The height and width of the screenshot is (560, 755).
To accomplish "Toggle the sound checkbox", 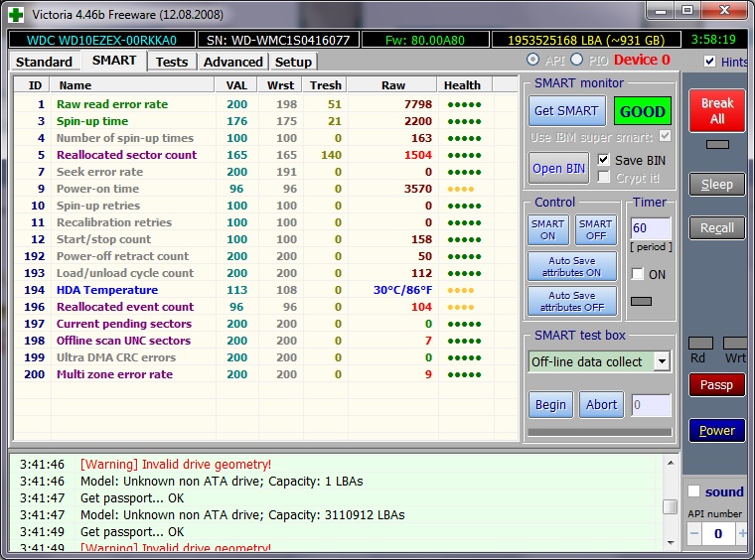I will pos(693,491).
